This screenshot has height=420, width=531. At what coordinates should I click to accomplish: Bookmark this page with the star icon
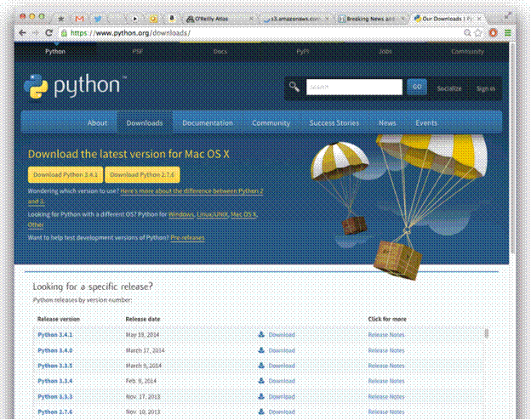478,33
